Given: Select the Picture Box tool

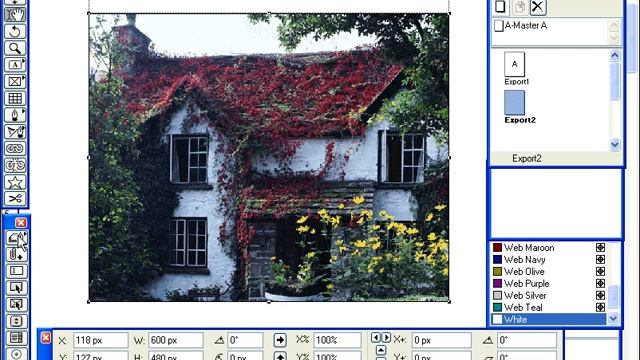Looking at the screenshot, I should pyautogui.click(x=15, y=82).
